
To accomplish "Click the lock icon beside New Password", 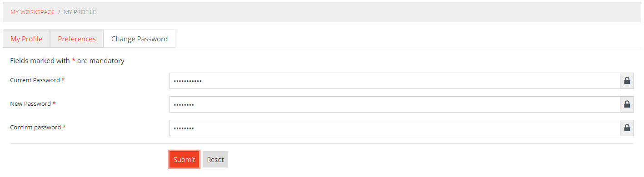I will pyautogui.click(x=627, y=104).
